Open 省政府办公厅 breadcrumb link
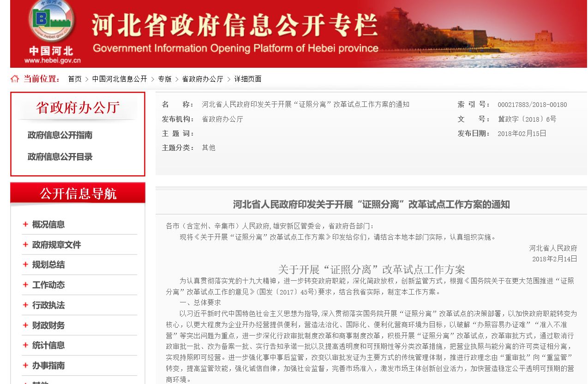 click(x=203, y=79)
